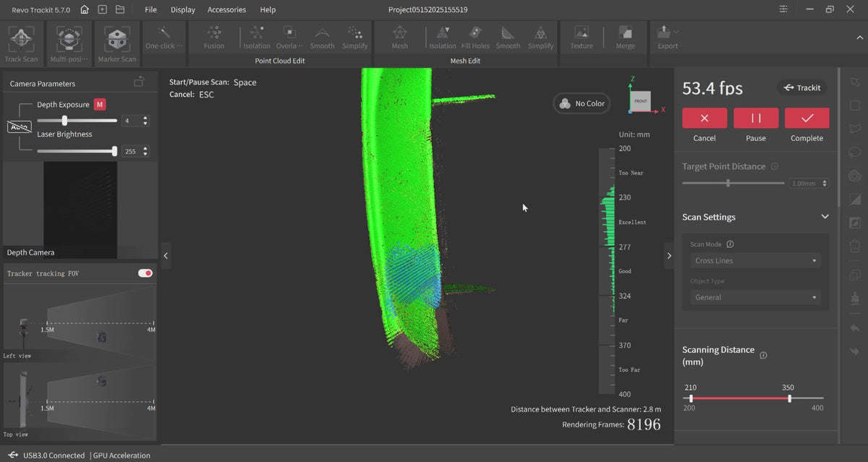Screen dimensions: 868x462
Task: Open the Scan Mode Cross Lines dropdown
Action: click(755, 260)
